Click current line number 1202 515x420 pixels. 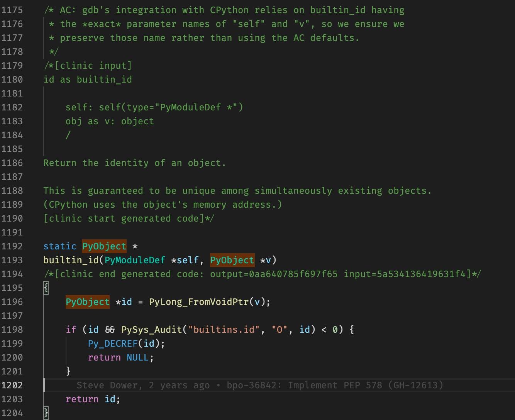coord(12,385)
